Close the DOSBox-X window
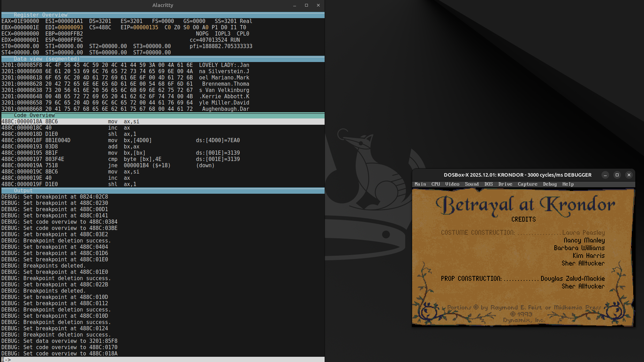The height and width of the screenshot is (362, 644). [629, 175]
